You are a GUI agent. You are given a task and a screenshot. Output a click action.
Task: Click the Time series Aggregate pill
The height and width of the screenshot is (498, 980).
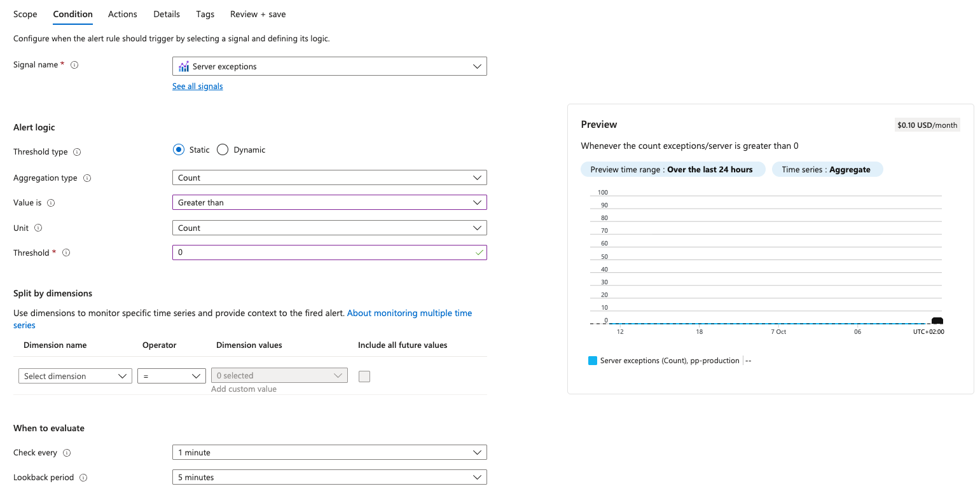[827, 170]
